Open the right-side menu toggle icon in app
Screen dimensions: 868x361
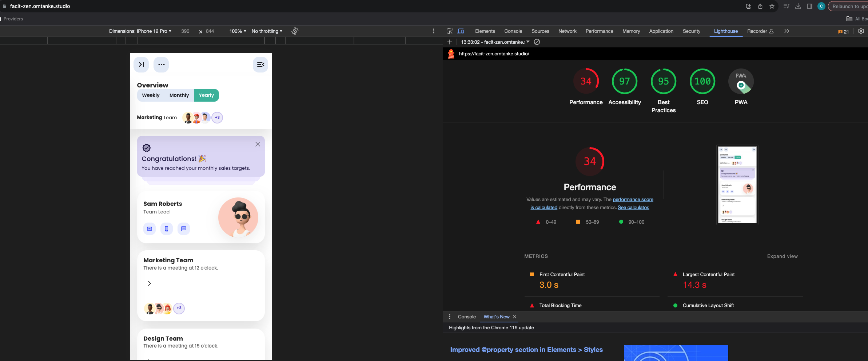coord(260,64)
